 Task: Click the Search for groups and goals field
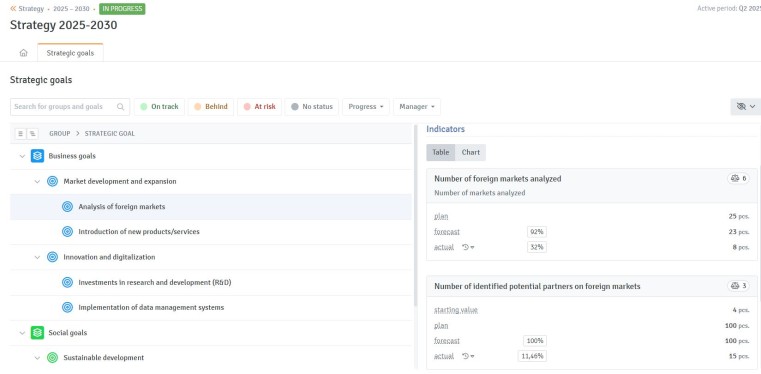[70, 107]
